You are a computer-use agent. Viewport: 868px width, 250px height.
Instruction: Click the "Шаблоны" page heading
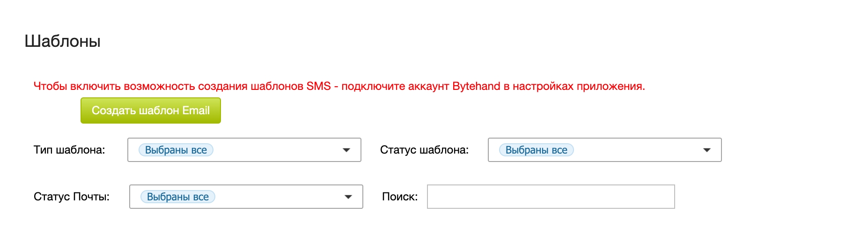coord(63,41)
